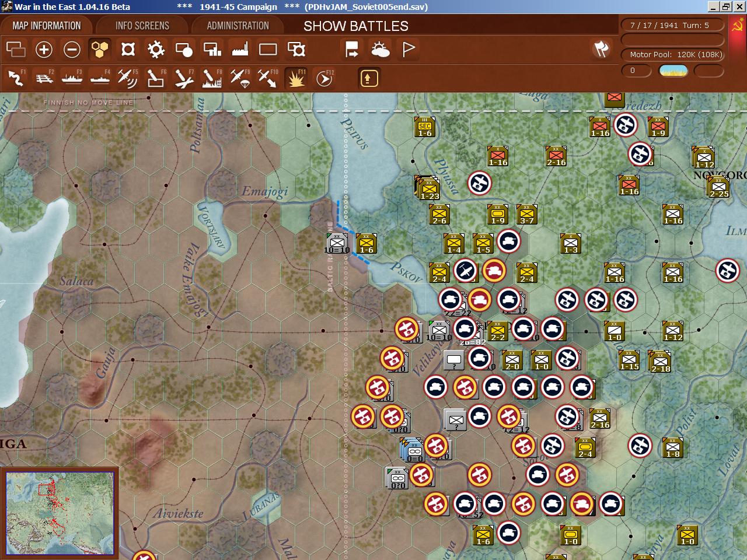
Task: Click the stacked windows map view icon
Action: (x=16, y=50)
